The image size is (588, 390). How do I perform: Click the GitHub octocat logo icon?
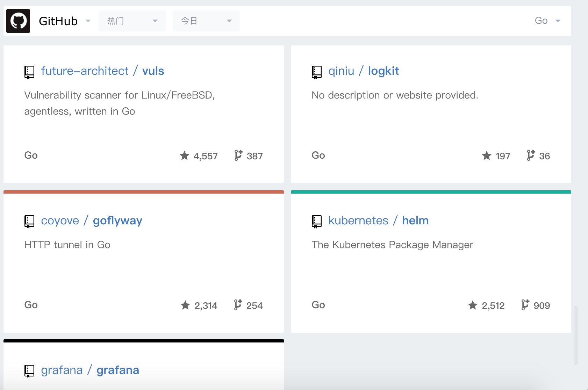click(x=18, y=21)
